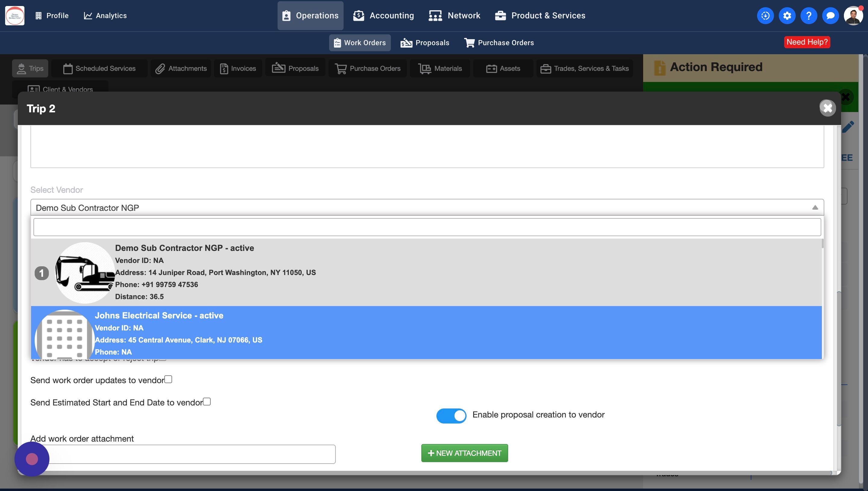Click the company logo at top left

click(x=15, y=15)
